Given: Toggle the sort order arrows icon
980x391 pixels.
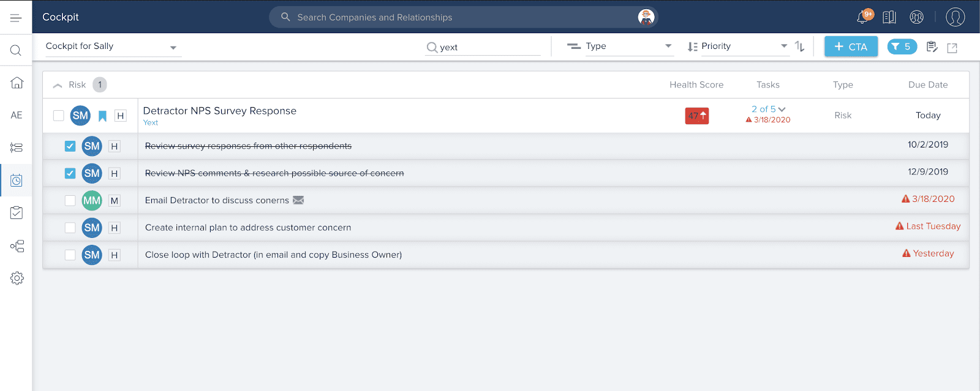Looking at the screenshot, I should [x=799, y=47].
